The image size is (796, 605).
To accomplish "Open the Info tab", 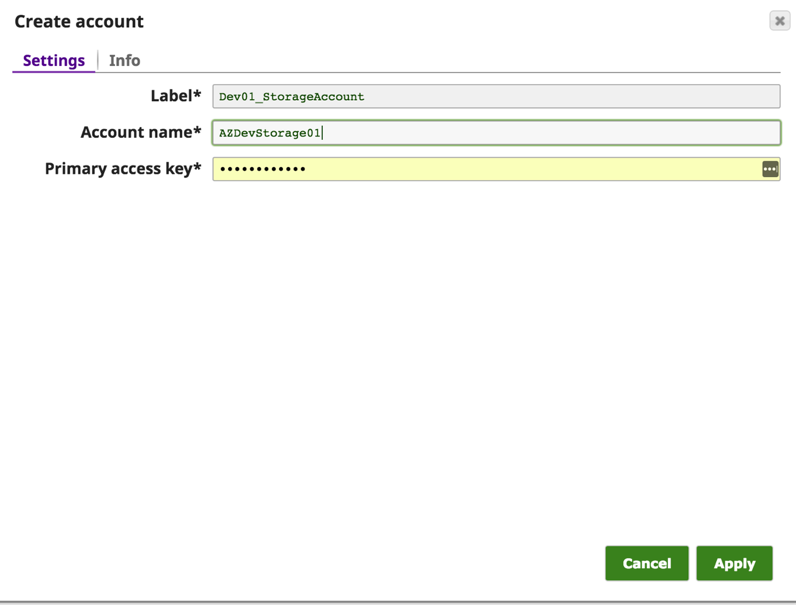I will point(124,60).
